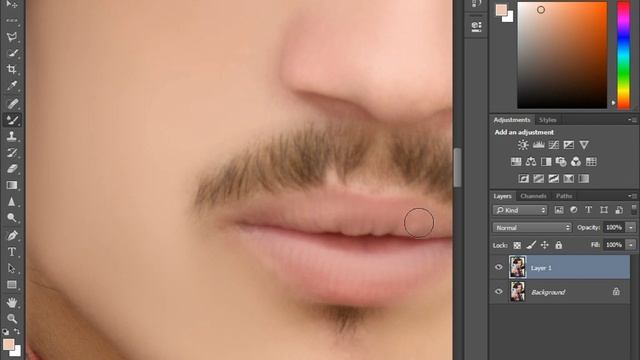Select the Pen tool
The image size is (640, 360).
tap(12, 236)
